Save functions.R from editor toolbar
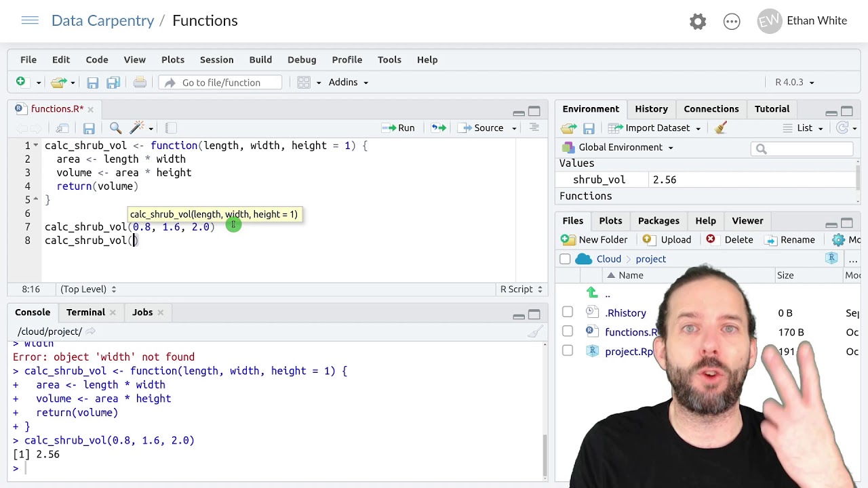The image size is (868, 488). (x=89, y=128)
